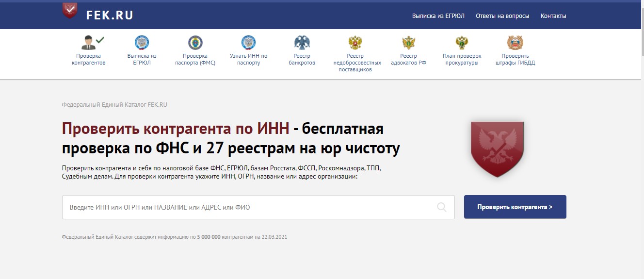Click the Выписка из ЕГРЮЛ emblem icon
The image size is (644, 279).
[142, 42]
